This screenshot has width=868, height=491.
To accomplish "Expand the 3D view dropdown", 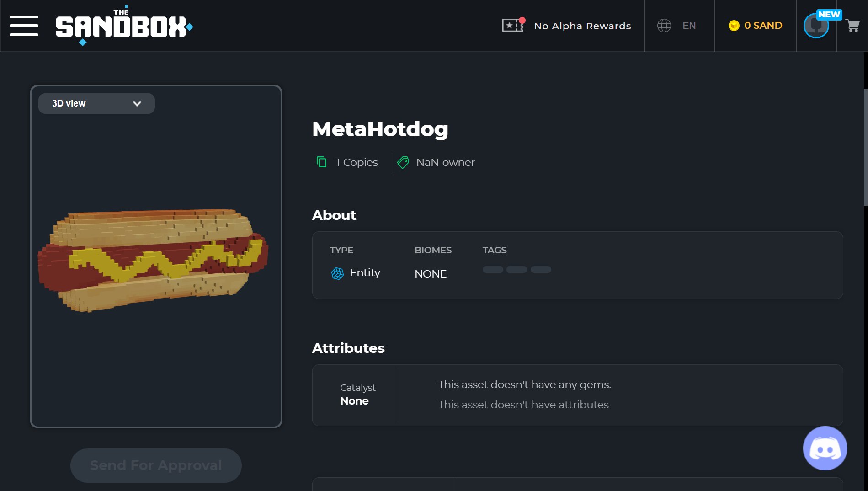I will tap(96, 104).
